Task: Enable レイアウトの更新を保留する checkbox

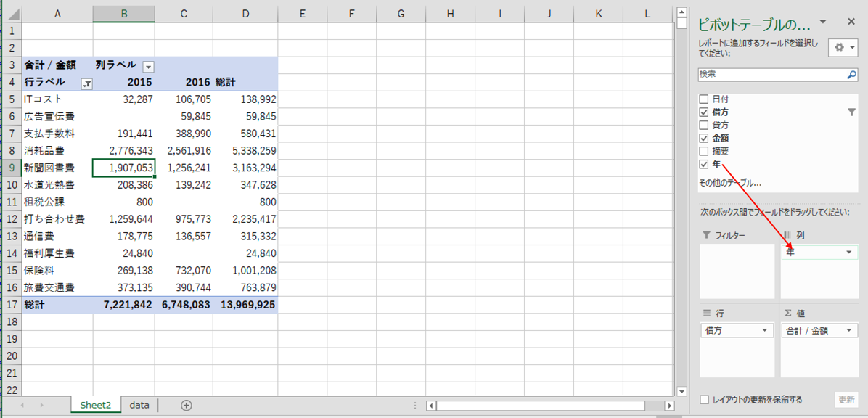Action: [704, 400]
